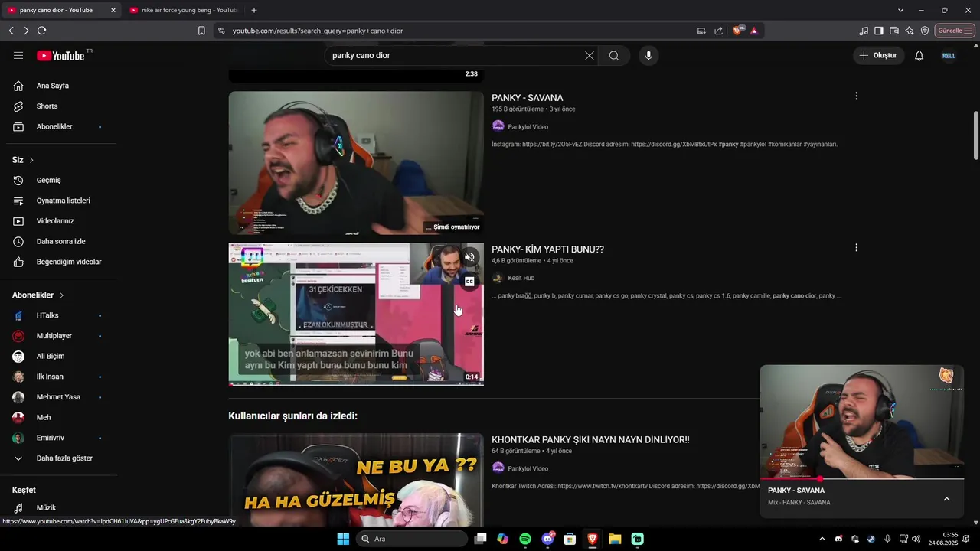Image resolution: width=980 pixels, height=551 pixels.
Task: Open the Kesit Hub channel link
Action: tap(521, 279)
